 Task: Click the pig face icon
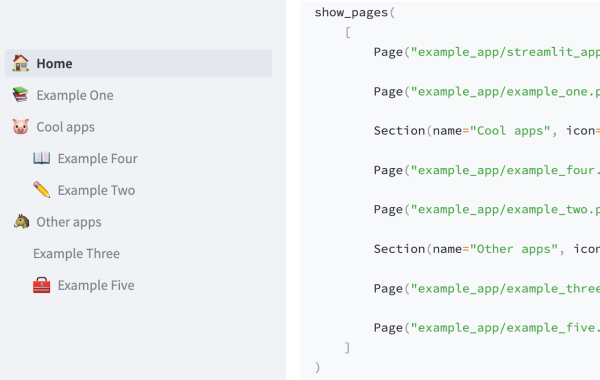click(x=21, y=127)
